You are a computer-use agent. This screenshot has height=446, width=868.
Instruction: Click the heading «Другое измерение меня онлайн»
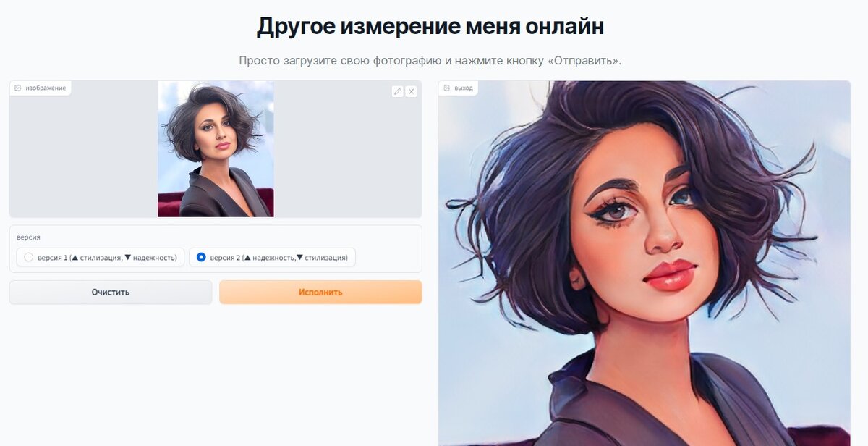(430, 26)
